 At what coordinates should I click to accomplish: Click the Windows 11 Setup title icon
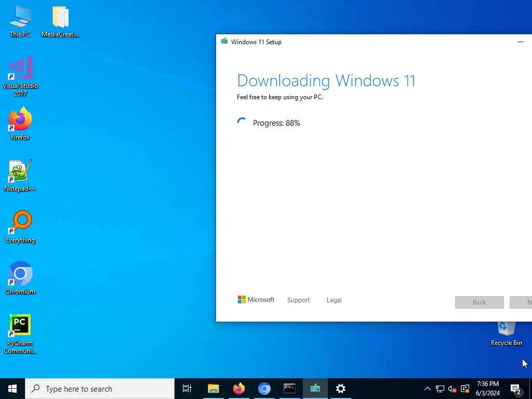pyautogui.click(x=224, y=42)
